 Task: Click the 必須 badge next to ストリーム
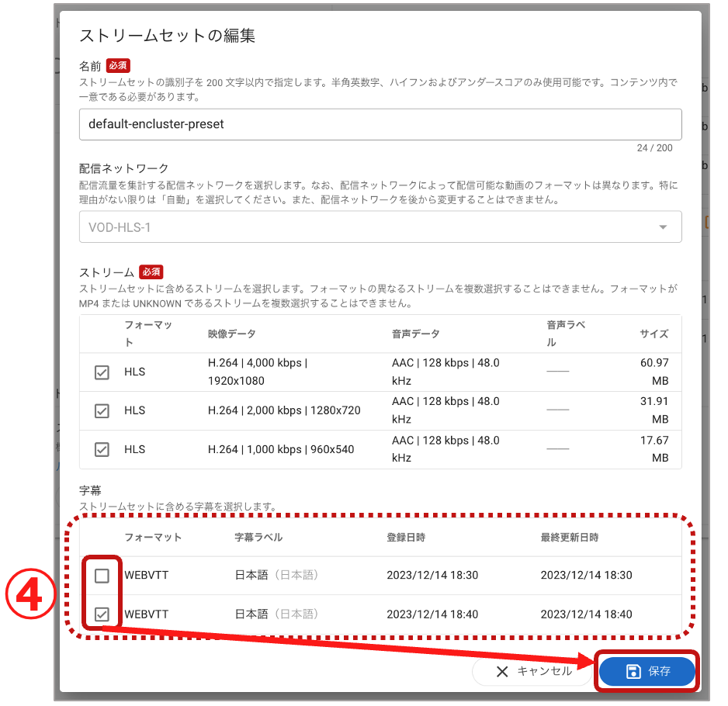pos(151,272)
